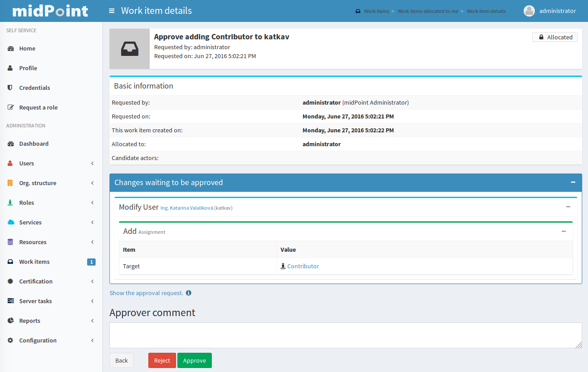588x372 pixels.
Task: Collapse the Add Assignment section
Action: click(563, 232)
